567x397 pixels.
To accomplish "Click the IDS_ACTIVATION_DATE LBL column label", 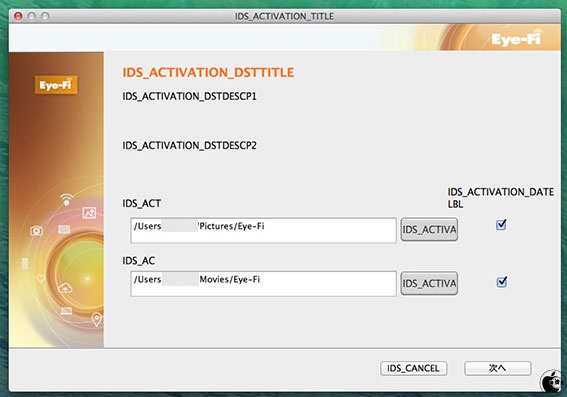I will [x=501, y=198].
